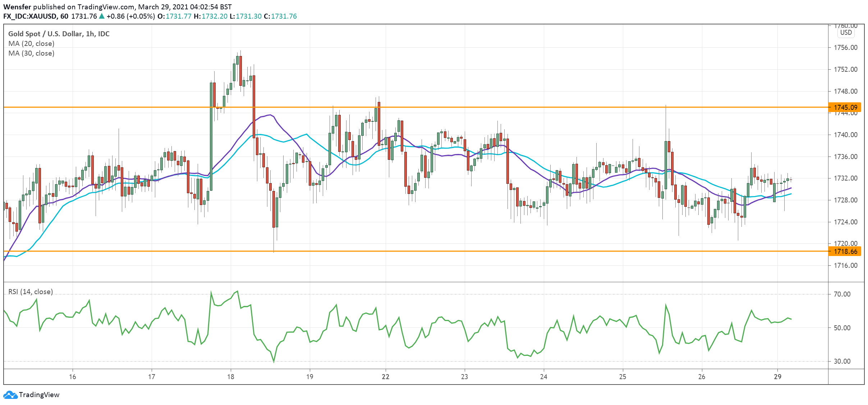The image size is (868, 405).
Task: Click date label 16 on time axis
Action: [x=73, y=377]
